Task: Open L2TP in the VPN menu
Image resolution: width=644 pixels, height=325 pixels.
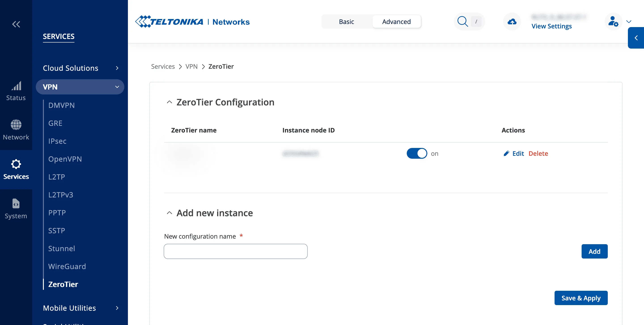Action: 57,177
